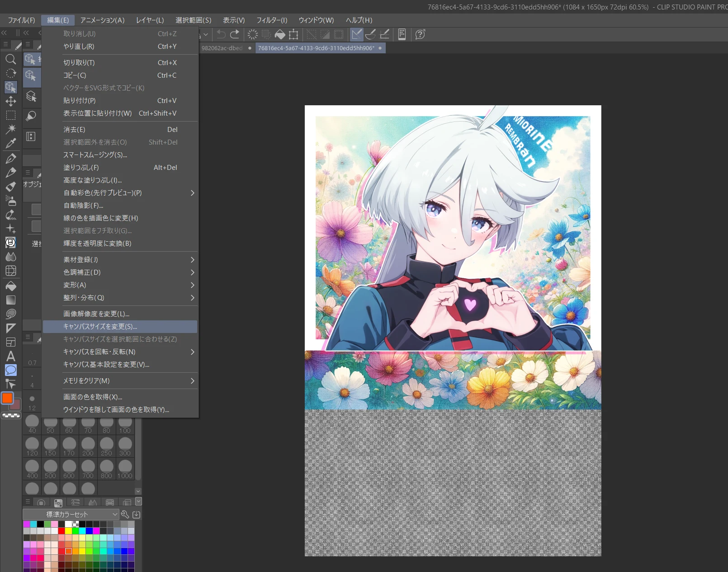728x572 pixels.
Task: Click the Fill bucket icon in command bar
Action: pos(280,34)
